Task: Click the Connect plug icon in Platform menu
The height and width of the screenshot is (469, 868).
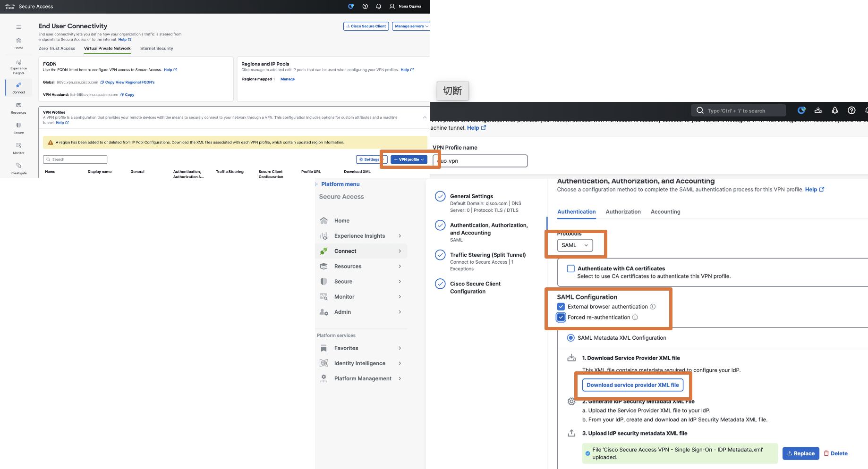Action: tap(323, 251)
